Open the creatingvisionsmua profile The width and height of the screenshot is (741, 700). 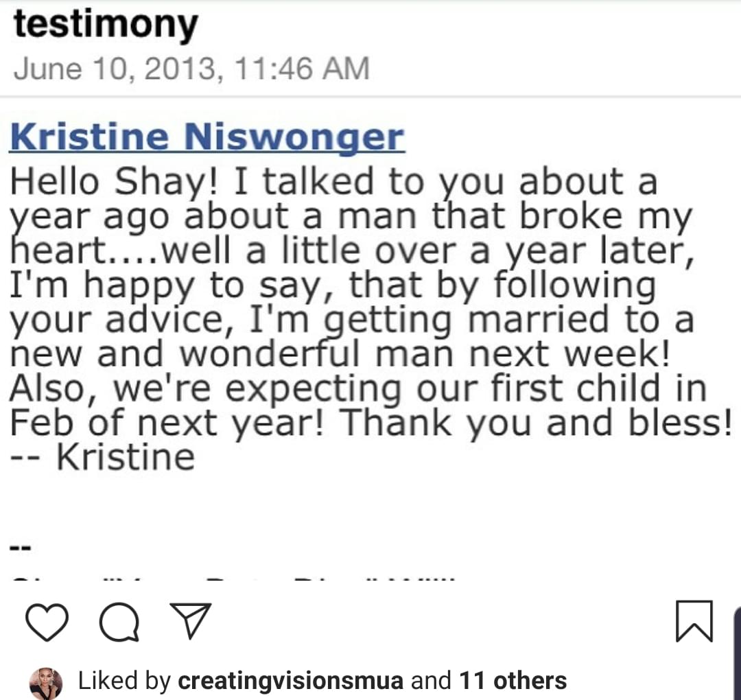[x=291, y=681]
